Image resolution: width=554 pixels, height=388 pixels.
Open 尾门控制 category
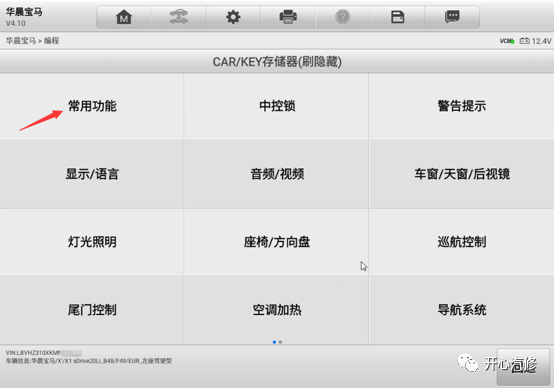[x=92, y=310]
